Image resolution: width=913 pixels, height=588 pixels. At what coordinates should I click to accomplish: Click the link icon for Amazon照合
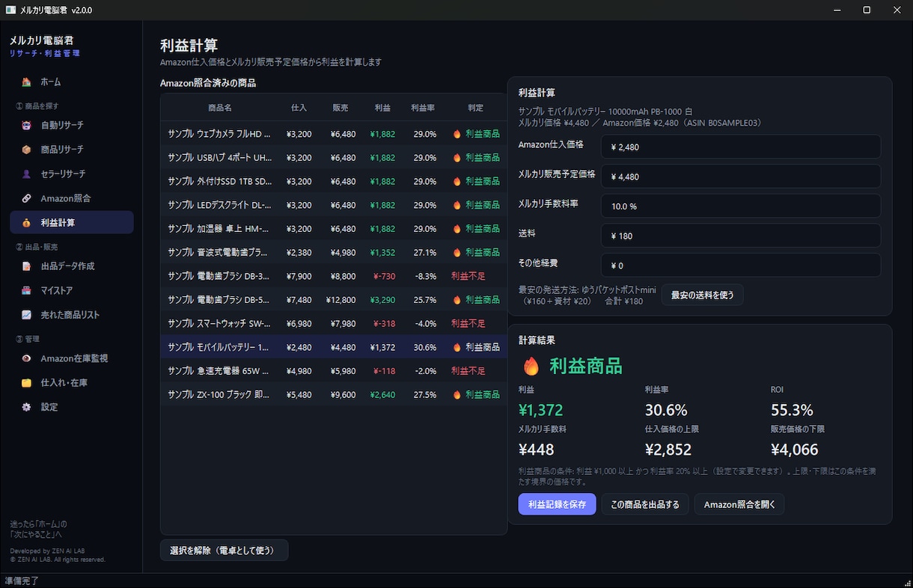click(x=26, y=198)
